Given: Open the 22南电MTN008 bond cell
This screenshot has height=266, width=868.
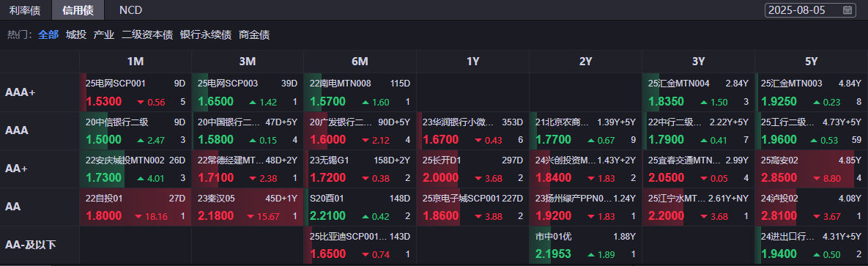Looking at the screenshot, I should 360,92.
